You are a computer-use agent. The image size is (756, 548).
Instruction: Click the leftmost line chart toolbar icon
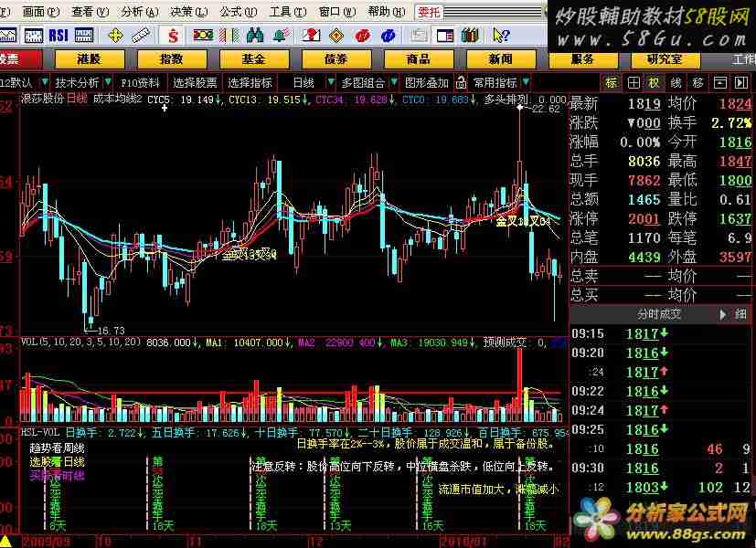coord(7,35)
